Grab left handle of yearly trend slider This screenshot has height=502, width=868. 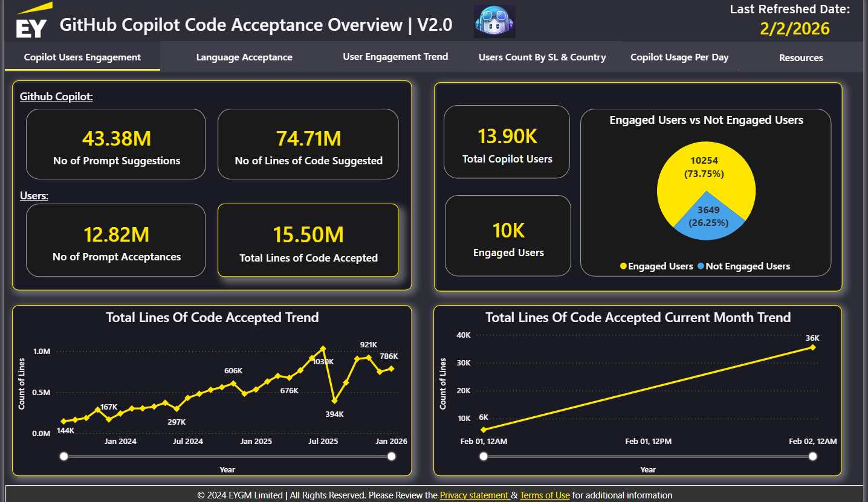coord(64,456)
